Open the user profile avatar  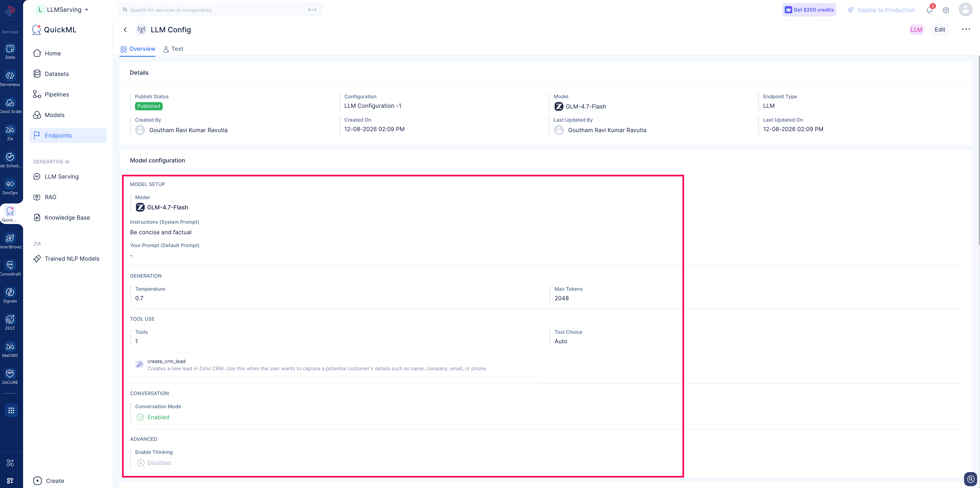(x=966, y=9)
